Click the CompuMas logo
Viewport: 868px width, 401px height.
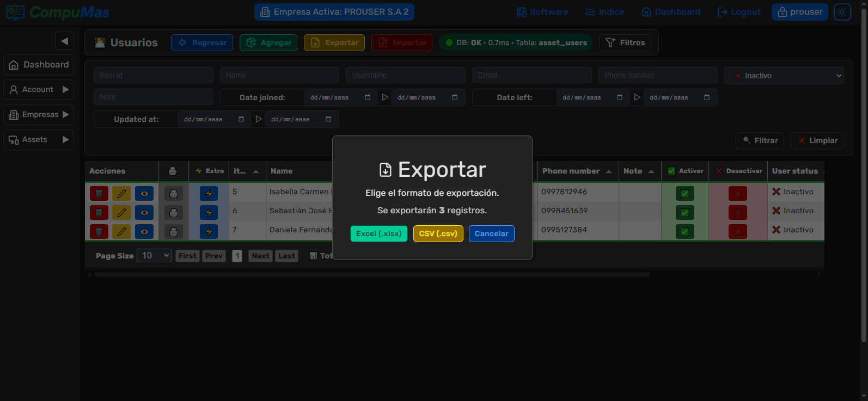pyautogui.click(x=57, y=12)
